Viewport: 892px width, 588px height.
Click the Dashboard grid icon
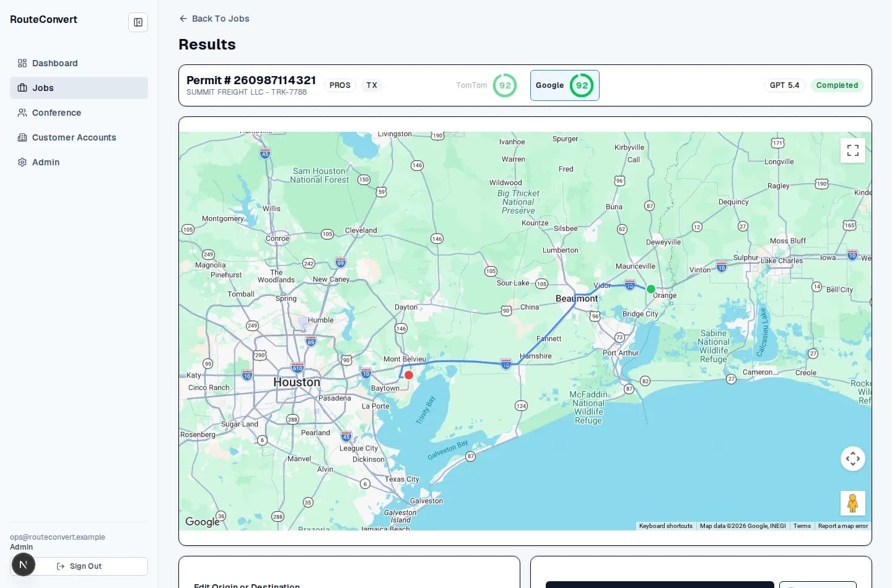click(22, 63)
